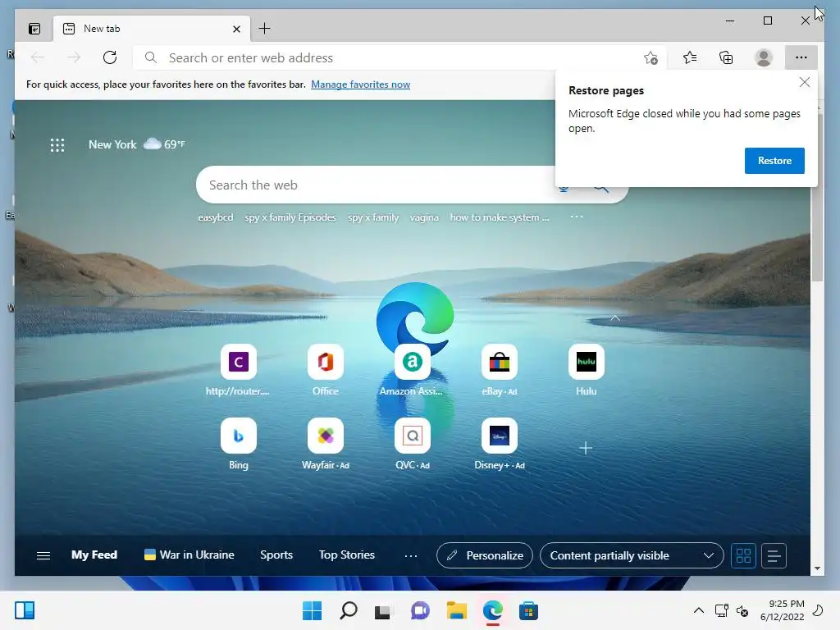Viewport: 840px width, 630px height.
Task: Switch feed to grid layout view
Action: (743, 555)
